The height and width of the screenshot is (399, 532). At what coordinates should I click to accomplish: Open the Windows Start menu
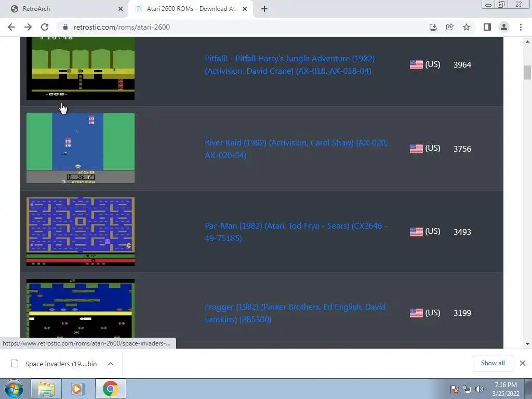click(x=14, y=389)
